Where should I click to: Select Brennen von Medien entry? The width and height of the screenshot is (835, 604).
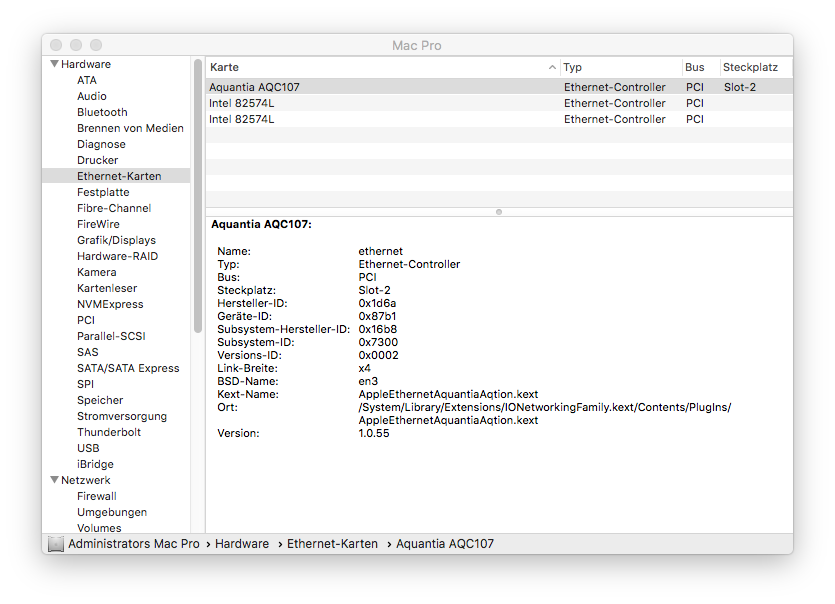click(x=130, y=128)
